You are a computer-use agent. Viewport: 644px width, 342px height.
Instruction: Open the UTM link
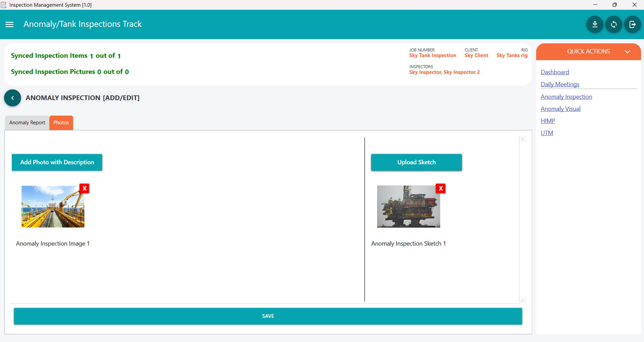[x=547, y=133]
